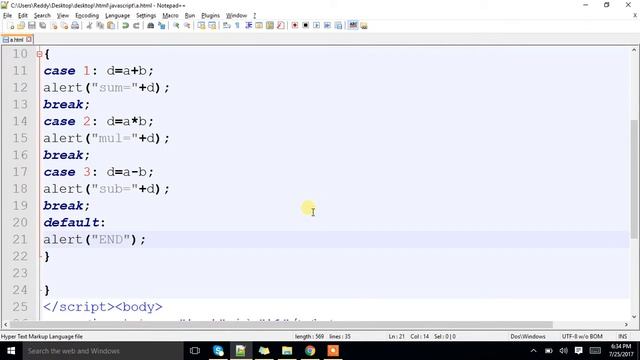Collapse the code fold at line 10
Image resolution: width=640 pixels, height=360 pixels.
[x=39, y=54]
